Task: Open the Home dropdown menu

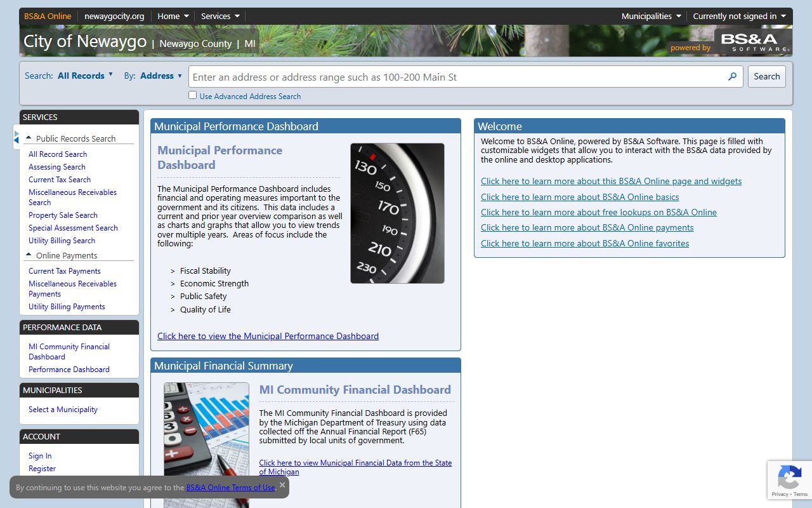Action: click(x=173, y=17)
